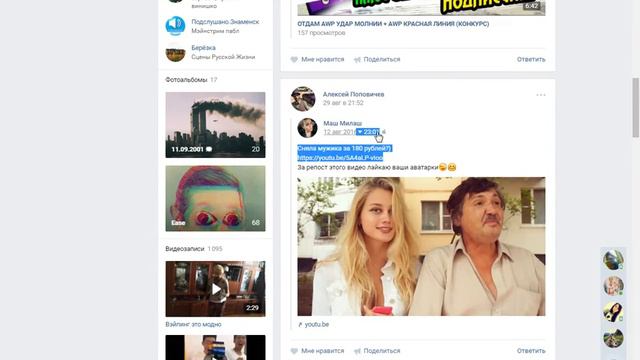The image size is (640, 360).
Task: Open the repost photo of girl and man
Action: [x=421, y=246]
